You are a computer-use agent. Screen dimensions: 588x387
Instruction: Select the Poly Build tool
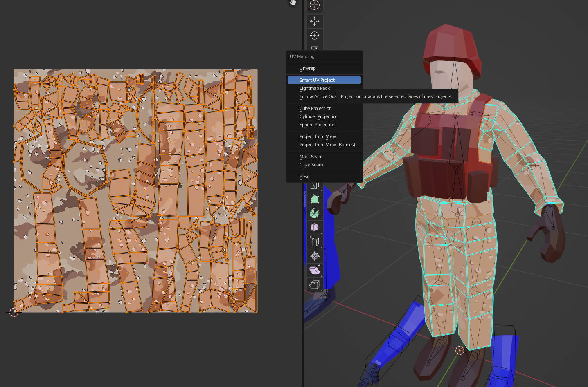coord(314,199)
